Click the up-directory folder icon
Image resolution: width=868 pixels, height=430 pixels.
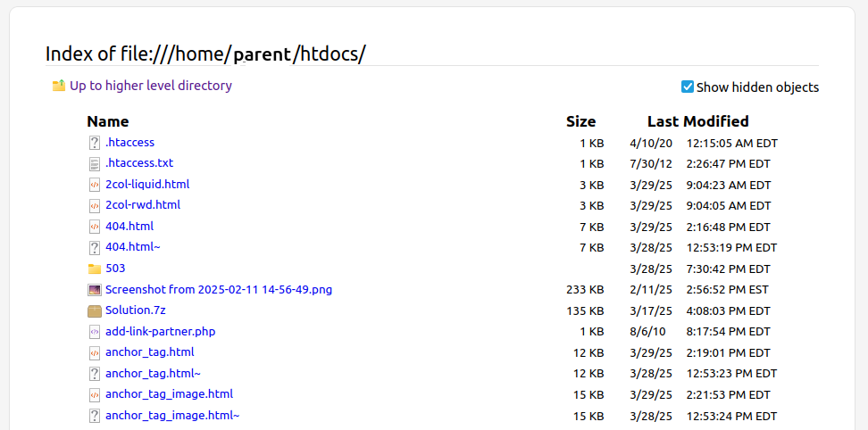click(59, 86)
